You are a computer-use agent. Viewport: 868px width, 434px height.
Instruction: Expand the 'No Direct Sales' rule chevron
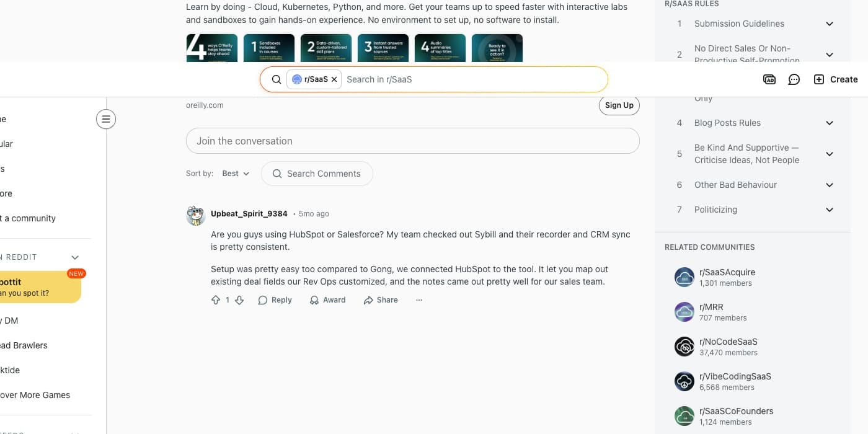point(830,55)
